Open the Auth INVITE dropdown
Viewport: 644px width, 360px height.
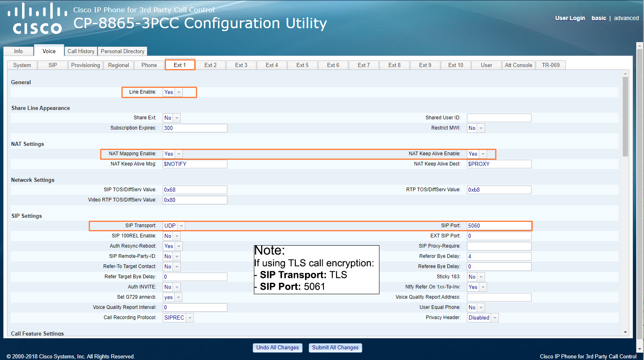[172, 287]
